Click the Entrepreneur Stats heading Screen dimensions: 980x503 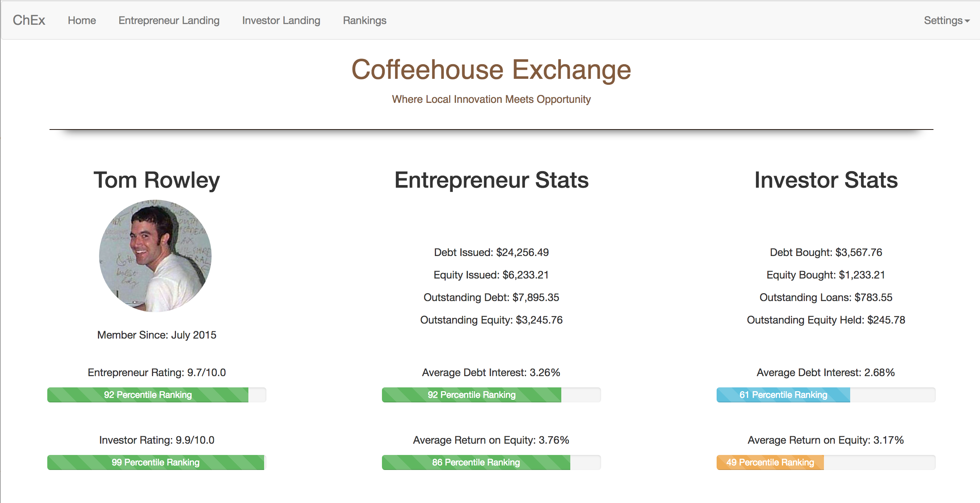point(491,179)
